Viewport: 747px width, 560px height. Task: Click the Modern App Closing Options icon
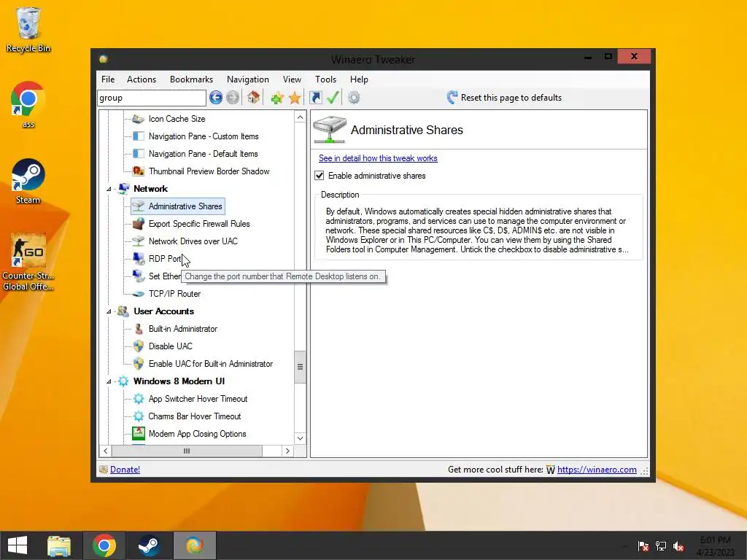[x=138, y=433]
